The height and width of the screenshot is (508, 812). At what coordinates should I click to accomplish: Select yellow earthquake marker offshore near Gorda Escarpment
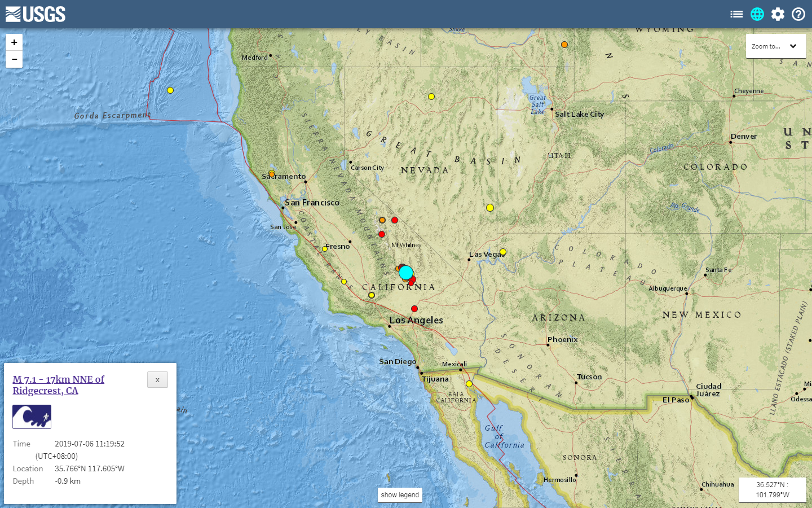pyautogui.click(x=170, y=90)
